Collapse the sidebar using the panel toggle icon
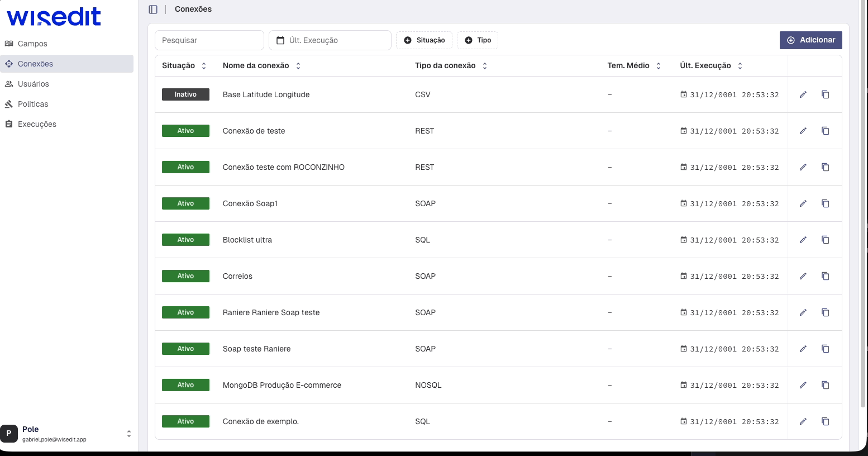The height and width of the screenshot is (456, 868). point(152,9)
